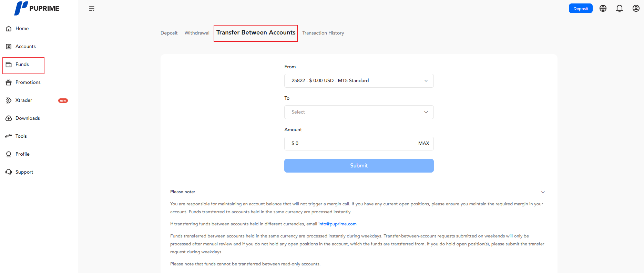Click the Home icon in sidebar
Image resolution: width=644 pixels, height=273 pixels.
[x=9, y=29]
